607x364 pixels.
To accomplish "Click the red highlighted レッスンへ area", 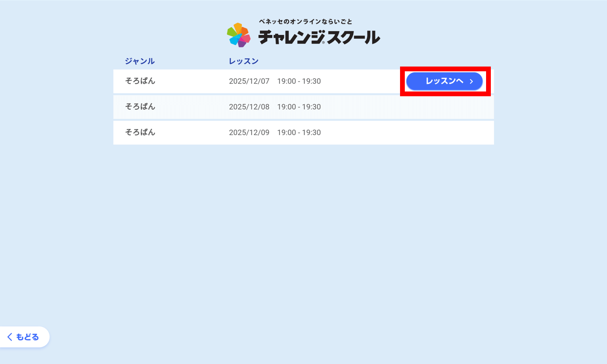I will (444, 81).
